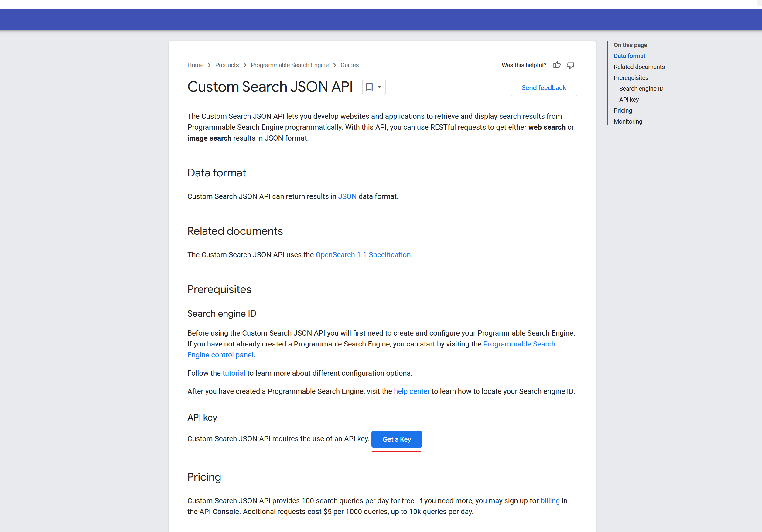
Task: Jump to Prerequisites in page outline
Action: (x=630, y=78)
